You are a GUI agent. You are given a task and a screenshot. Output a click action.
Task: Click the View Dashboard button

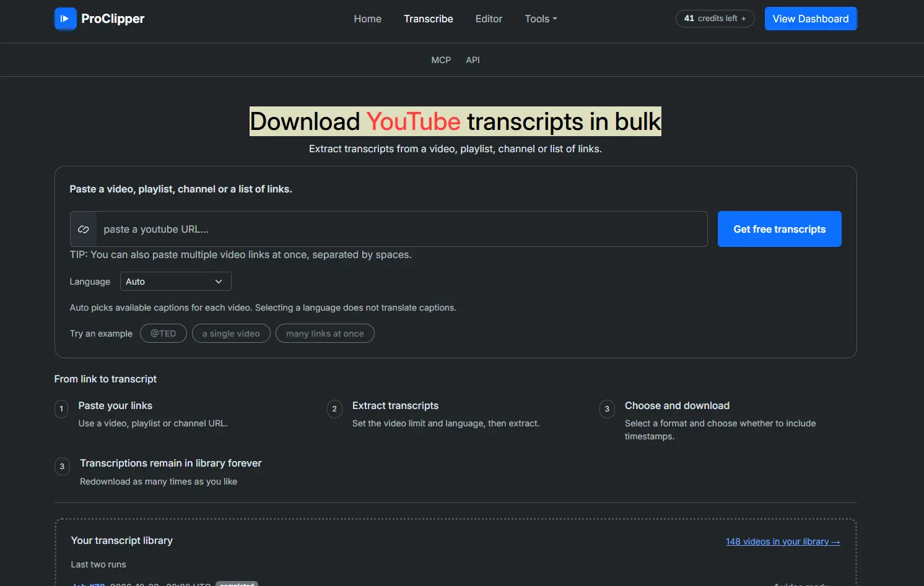pyautogui.click(x=811, y=19)
